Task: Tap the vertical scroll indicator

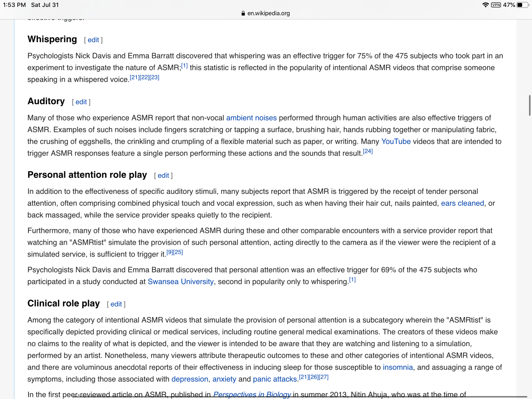Action: tap(530, 105)
